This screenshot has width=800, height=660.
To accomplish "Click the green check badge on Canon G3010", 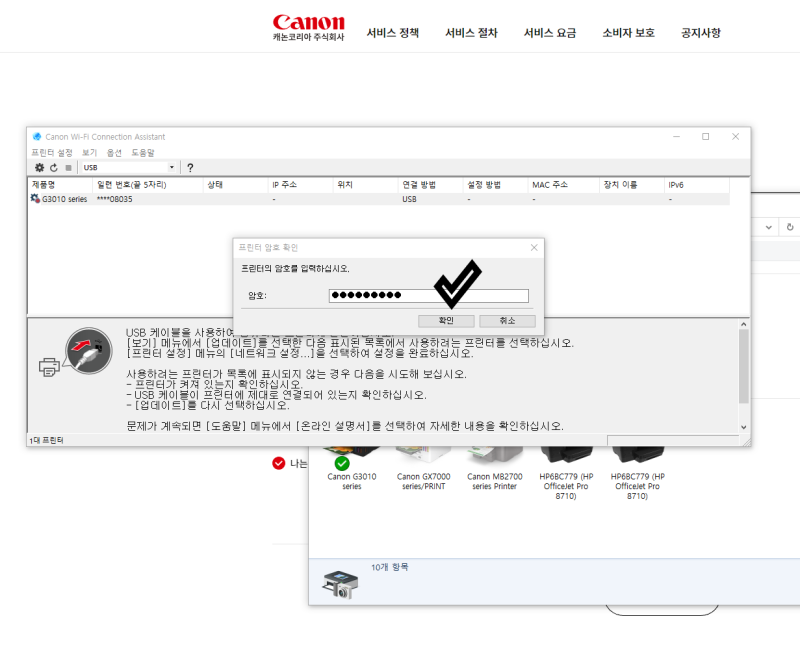I will [x=342, y=462].
